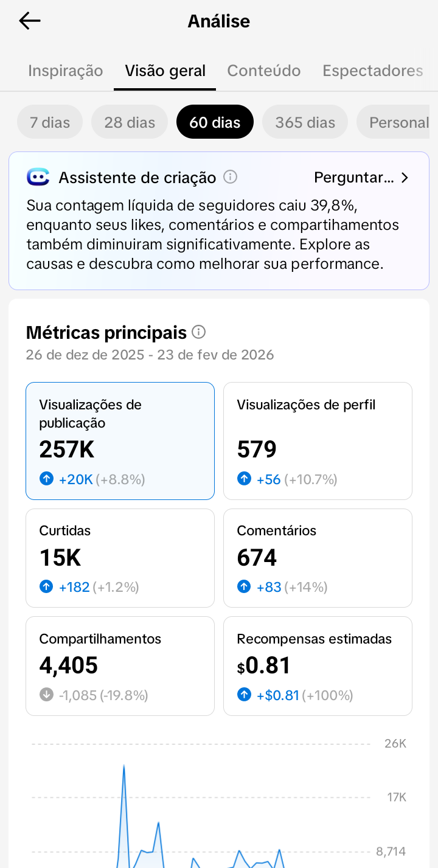The image size is (438, 868).
Task: Select the 7 dias period chip
Action: click(x=50, y=122)
